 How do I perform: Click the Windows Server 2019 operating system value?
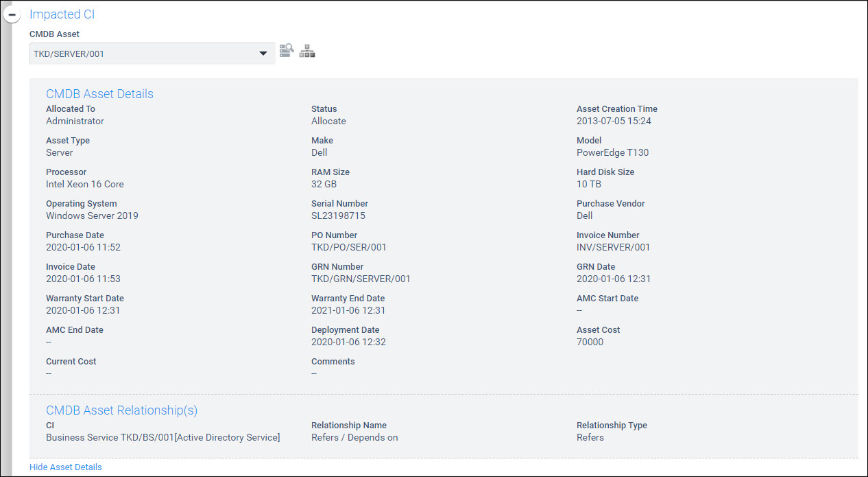coord(92,216)
